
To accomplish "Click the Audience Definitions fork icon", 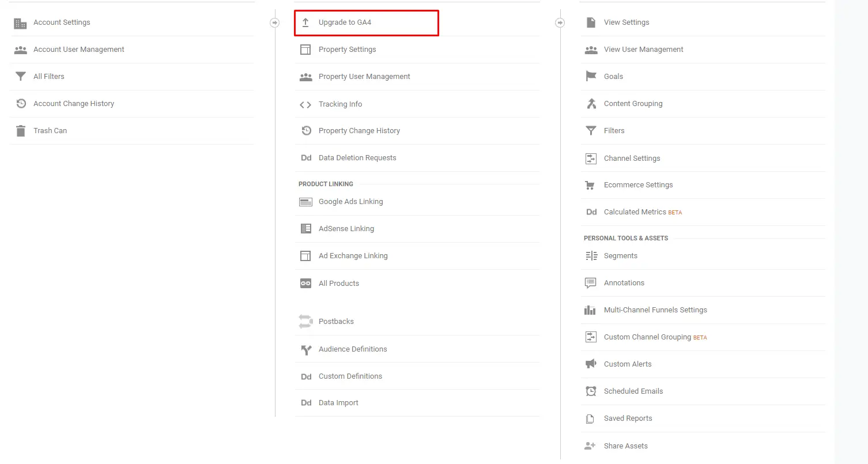I will coord(306,349).
